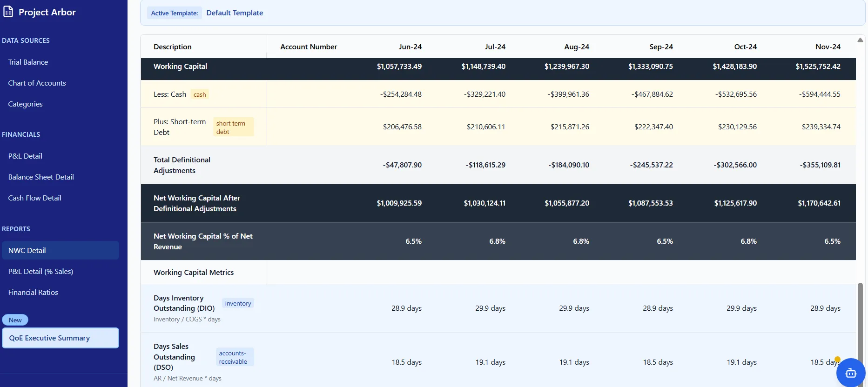The width and height of the screenshot is (868, 387).
Task: Click the Description column header
Action: coord(173,47)
